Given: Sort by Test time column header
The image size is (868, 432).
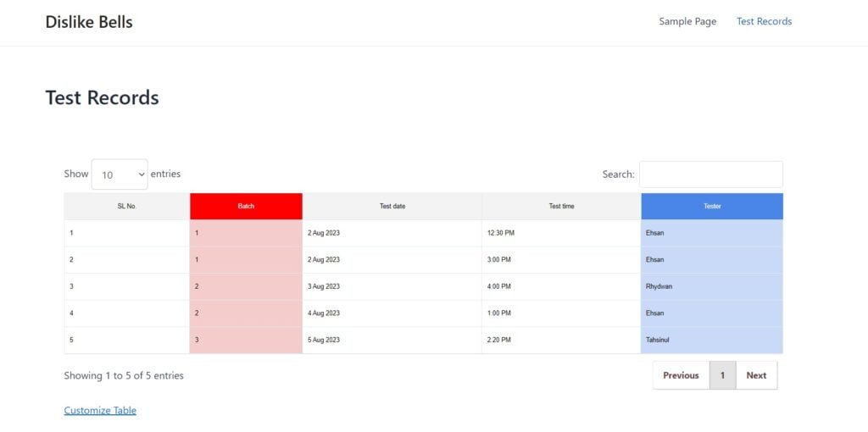Looking at the screenshot, I should coord(561,207).
